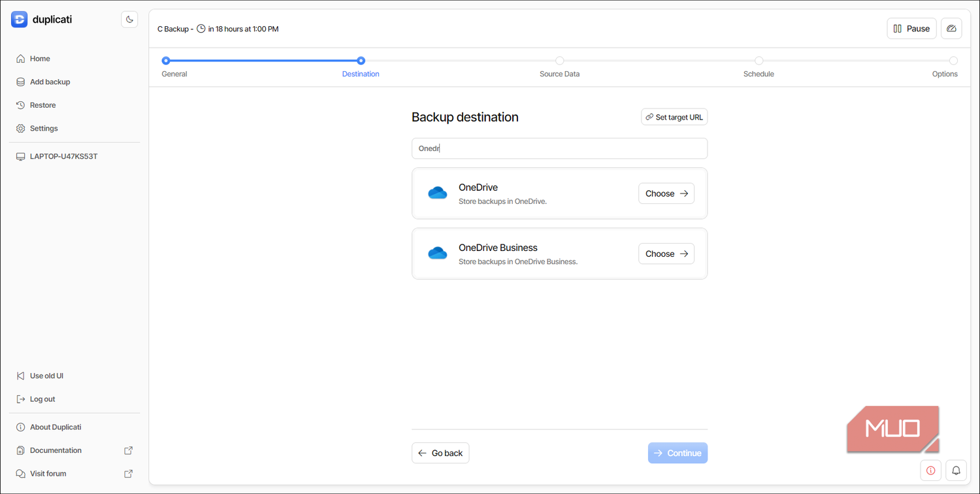Click the OneDrive cloud icon

(x=437, y=193)
